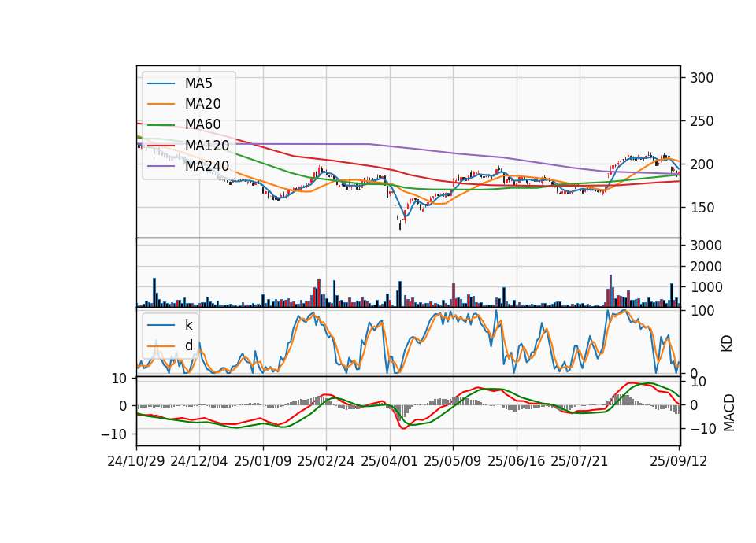Image resolution: width=756 pixels, height=543 pixels.
Task: Click the -10 label on left MACD axis
Action: (113, 434)
